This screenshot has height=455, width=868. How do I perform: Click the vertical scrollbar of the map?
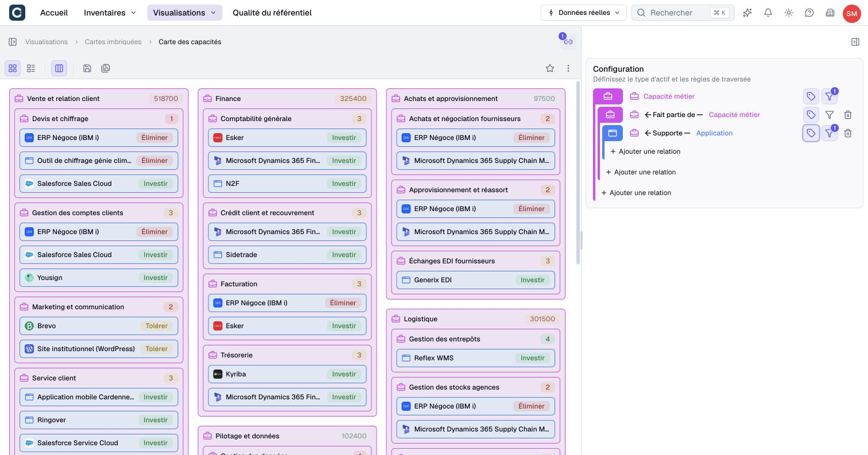click(x=577, y=172)
